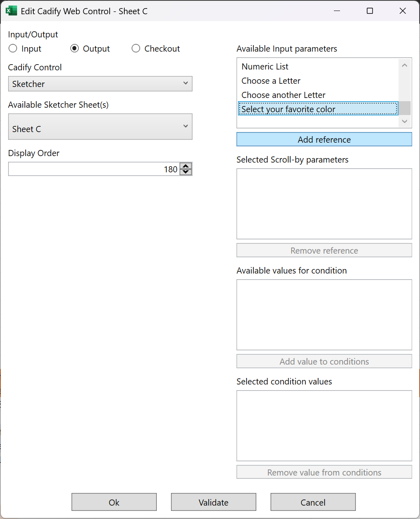The width and height of the screenshot is (420, 519).
Task: Click Add value to conditions button
Action: (324, 361)
